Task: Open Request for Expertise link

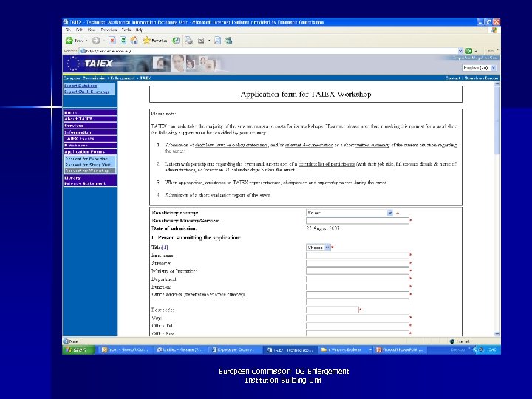Action: click(86, 159)
